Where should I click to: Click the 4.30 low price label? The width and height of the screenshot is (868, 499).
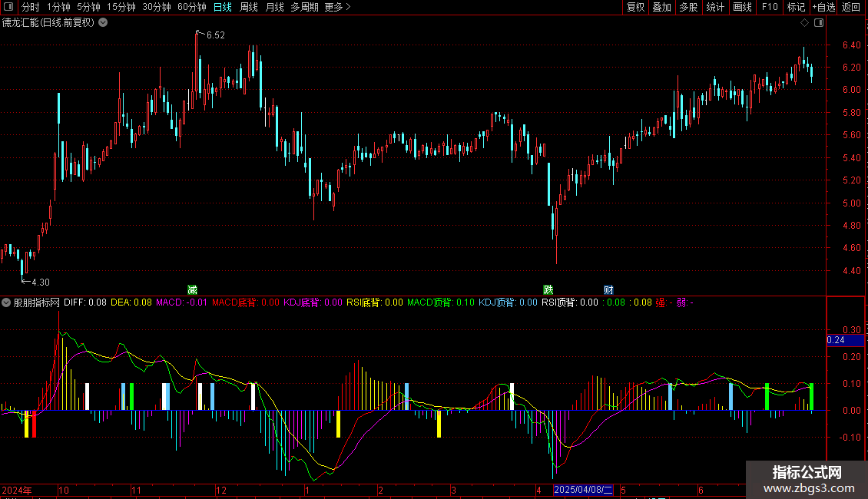pos(41,283)
